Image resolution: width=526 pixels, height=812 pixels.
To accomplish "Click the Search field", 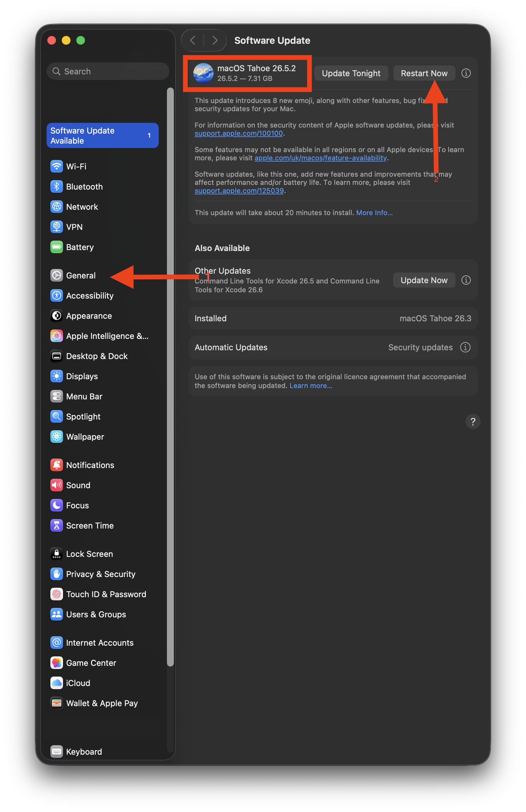I will pos(108,71).
